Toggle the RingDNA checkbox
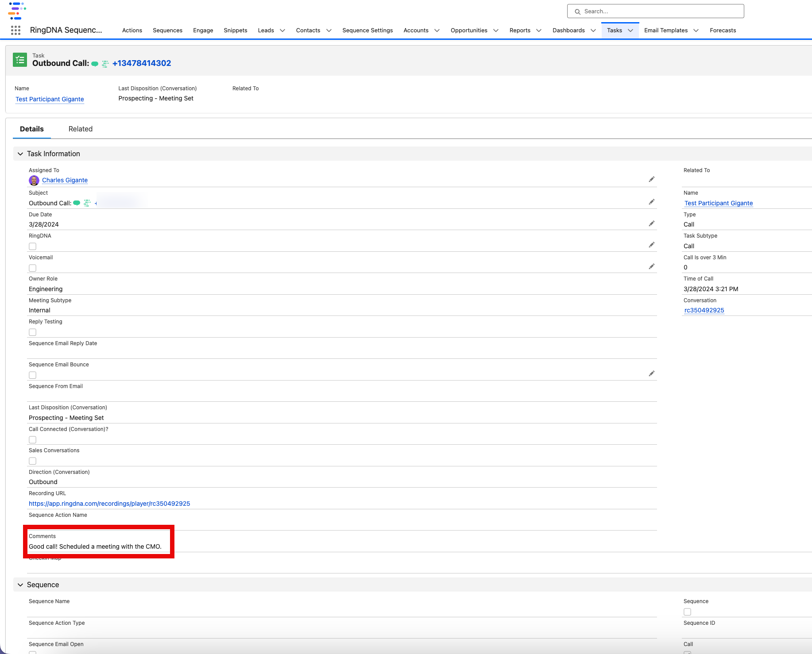This screenshot has width=812, height=654. (x=33, y=246)
